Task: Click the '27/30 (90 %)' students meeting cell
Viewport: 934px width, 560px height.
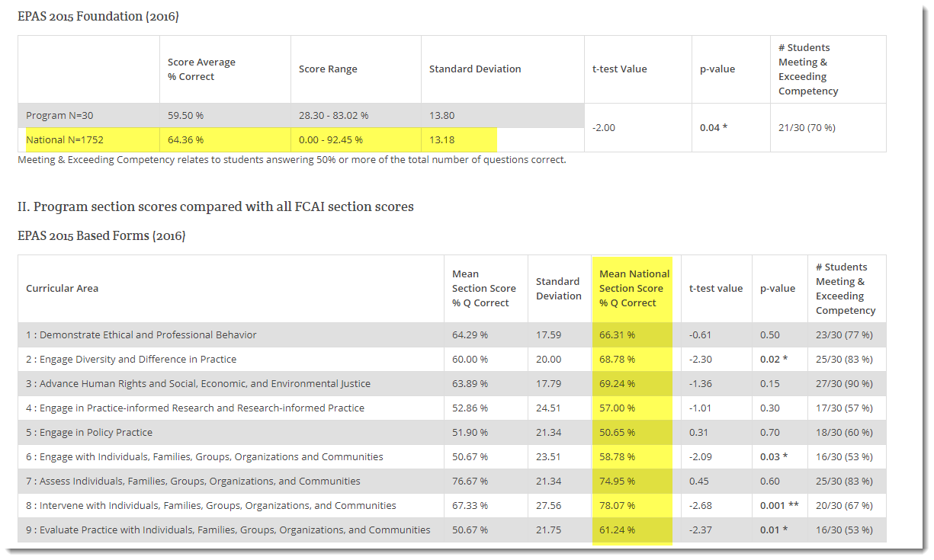Action: click(x=844, y=383)
